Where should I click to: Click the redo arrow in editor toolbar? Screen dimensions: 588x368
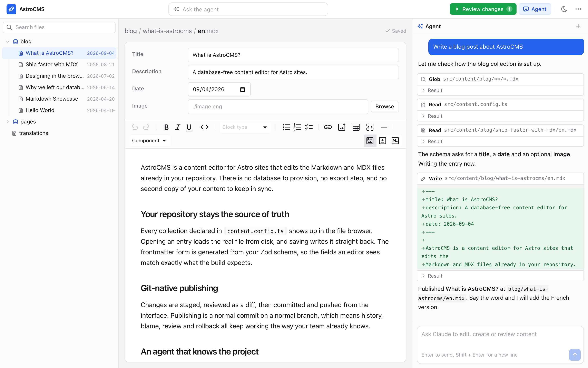146,127
